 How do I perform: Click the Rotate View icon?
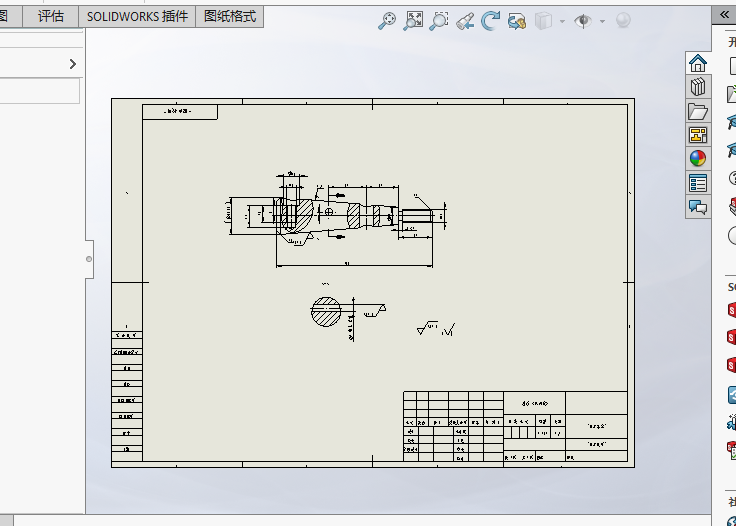pos(491,21)
